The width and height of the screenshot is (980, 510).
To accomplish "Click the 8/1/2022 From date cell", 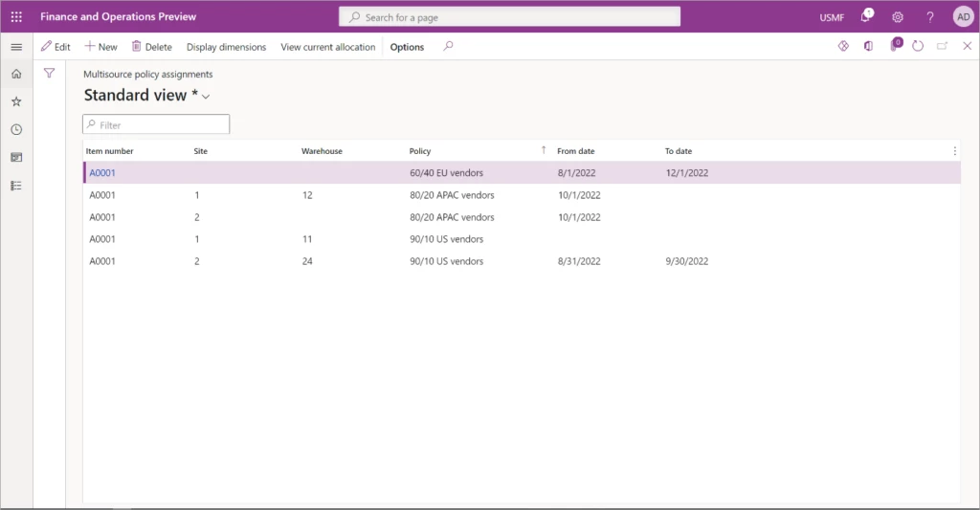I will 576,173.
